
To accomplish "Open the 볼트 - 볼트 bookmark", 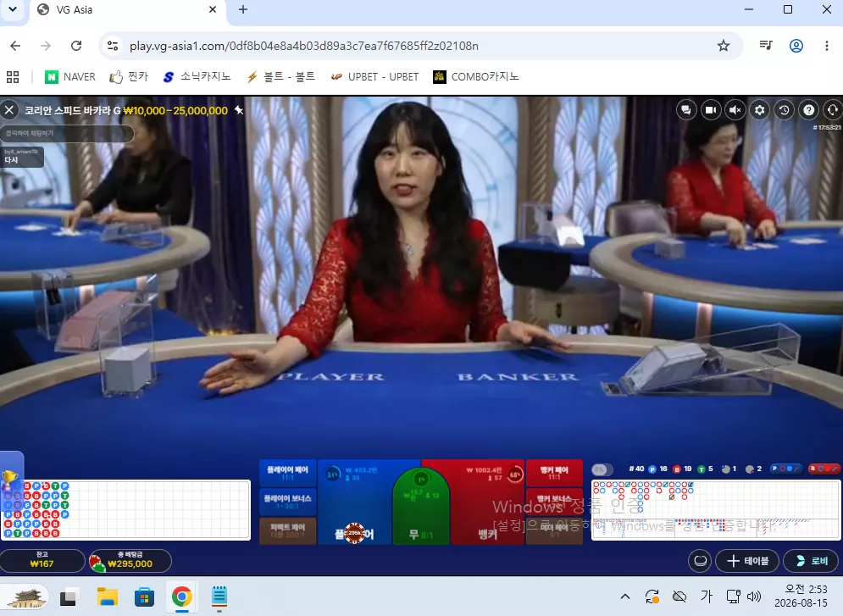I will [280, 77].
